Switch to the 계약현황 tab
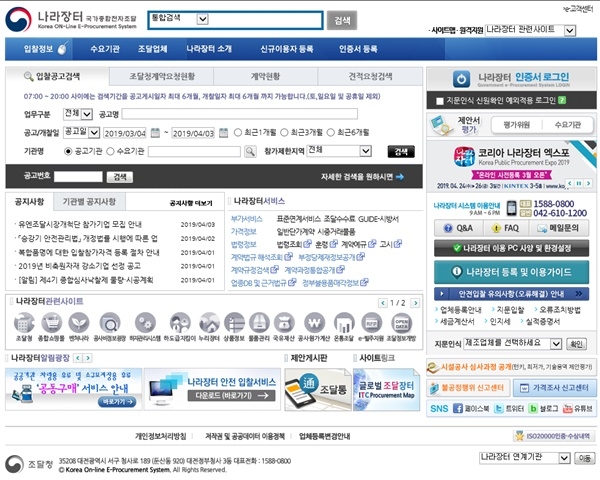The image size is (600, 480). pyautogui.click(x=266, y=77)
